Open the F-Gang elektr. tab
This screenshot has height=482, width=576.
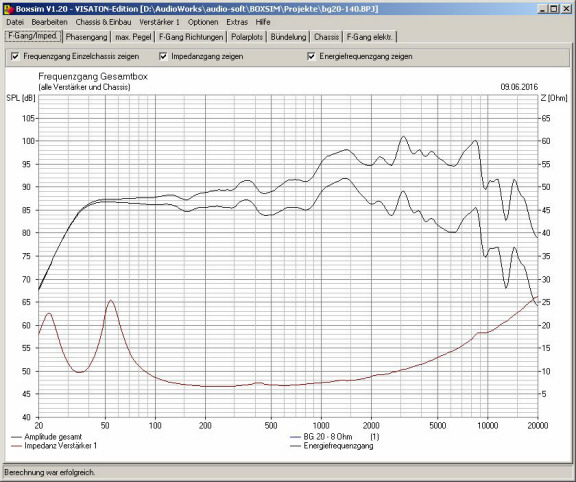(x=370, y=37)
